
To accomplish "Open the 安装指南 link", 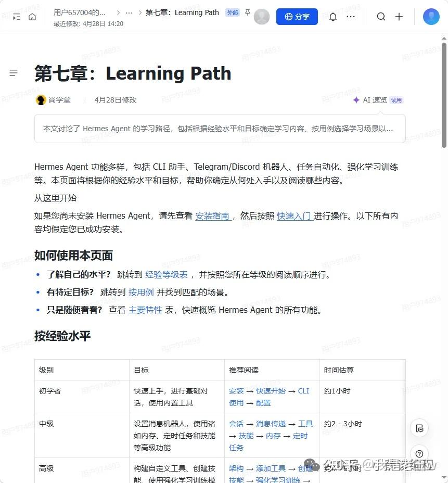I will tap(212, 216).
